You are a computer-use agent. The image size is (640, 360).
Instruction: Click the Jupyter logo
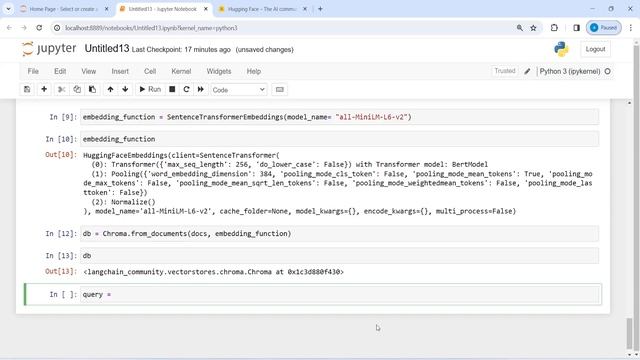pos(49,49)
